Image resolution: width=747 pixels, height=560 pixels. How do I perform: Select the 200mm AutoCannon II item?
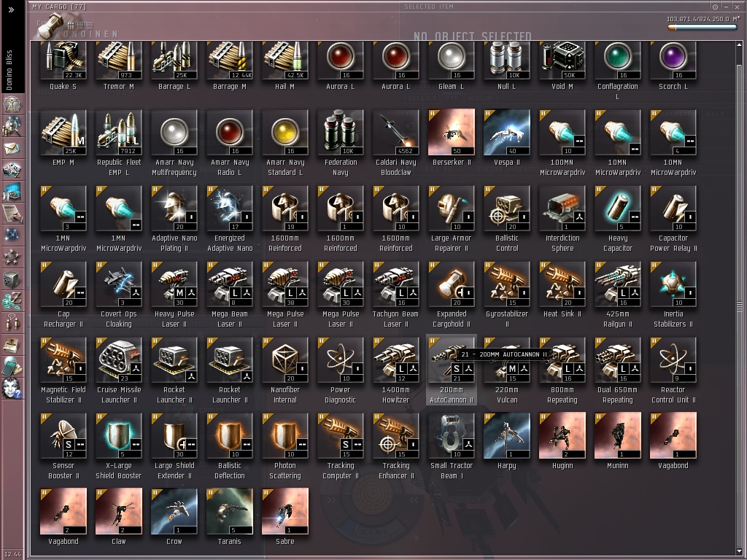point(451,370)
